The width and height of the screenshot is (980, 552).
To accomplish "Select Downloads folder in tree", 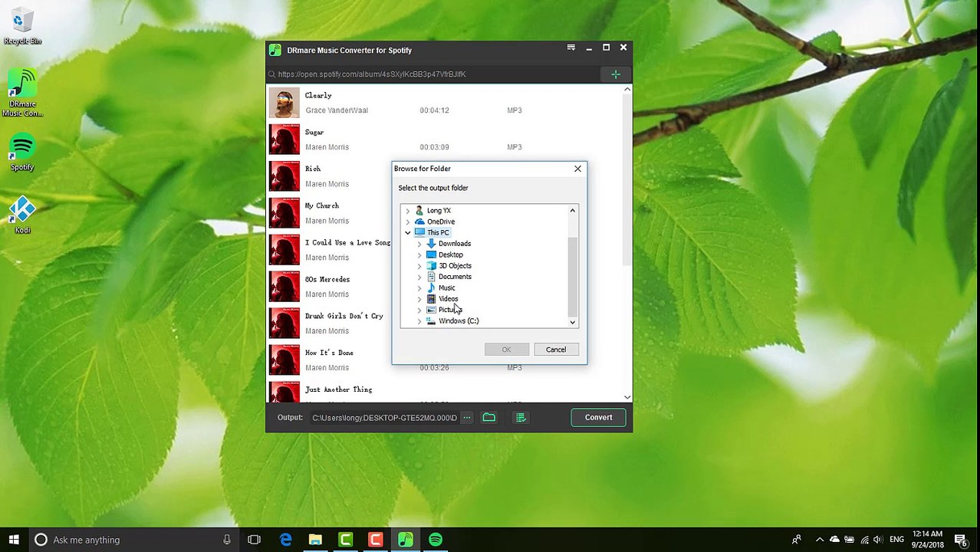I will pyautogui.click(x=455, y=244).
